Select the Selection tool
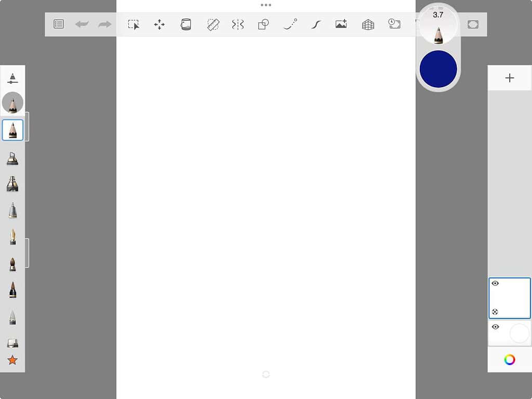Viewport: 532px width, 399px height. [134, 24]
